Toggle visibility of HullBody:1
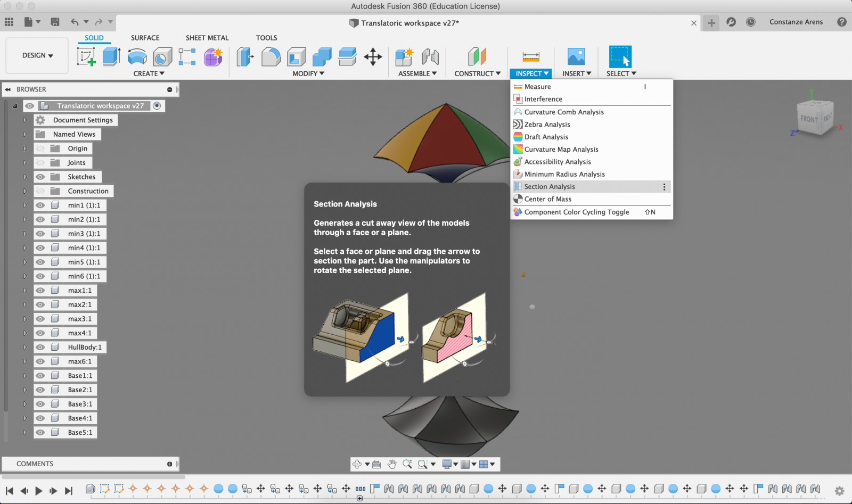 tap(40, 348)
